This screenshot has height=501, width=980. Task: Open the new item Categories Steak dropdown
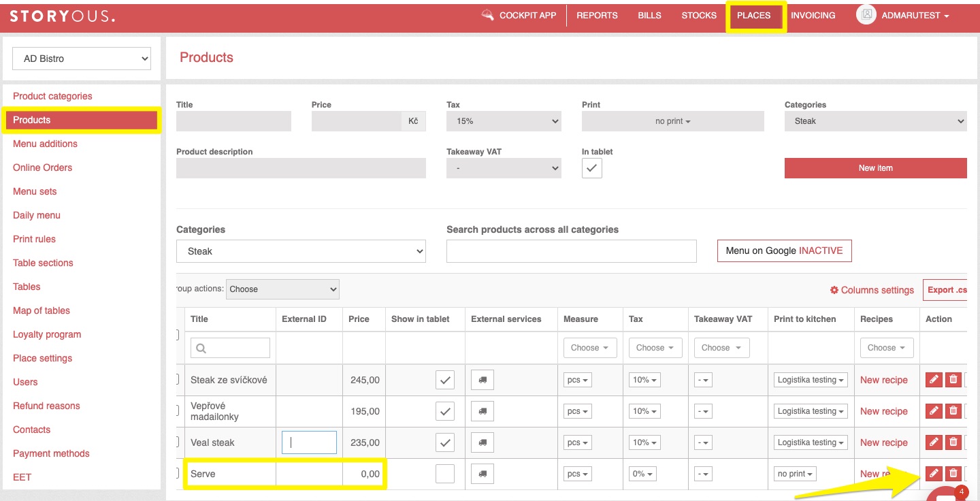point(876,121)
